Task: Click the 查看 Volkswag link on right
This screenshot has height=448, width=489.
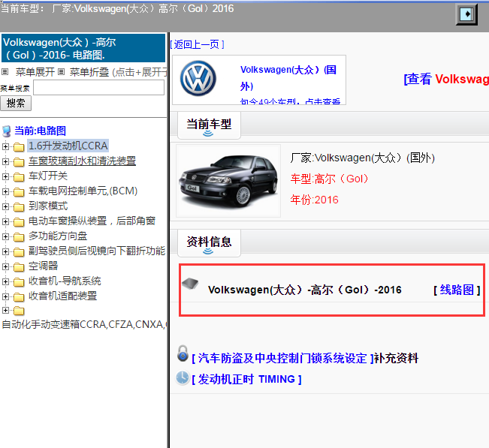Action: (446, 79)
